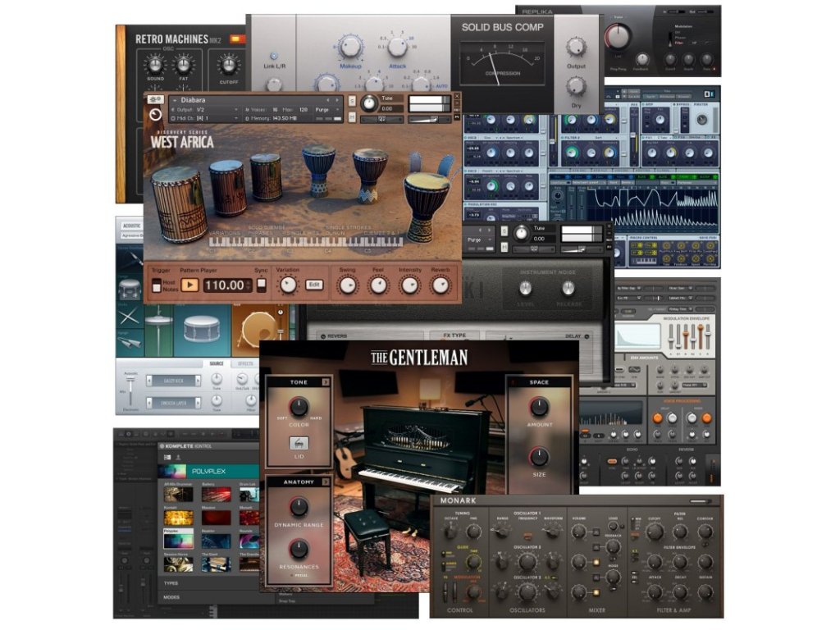Click the 110.00 tempo field
Image resolution: width=840 pixels, height=630 pixels.
pos(225,285)
